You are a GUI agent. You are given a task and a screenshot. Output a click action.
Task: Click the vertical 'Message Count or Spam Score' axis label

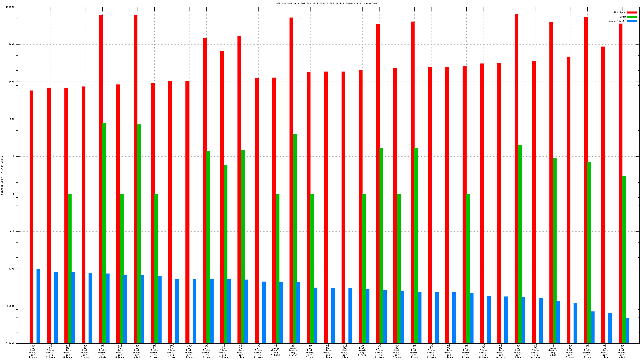click(2, 176)
